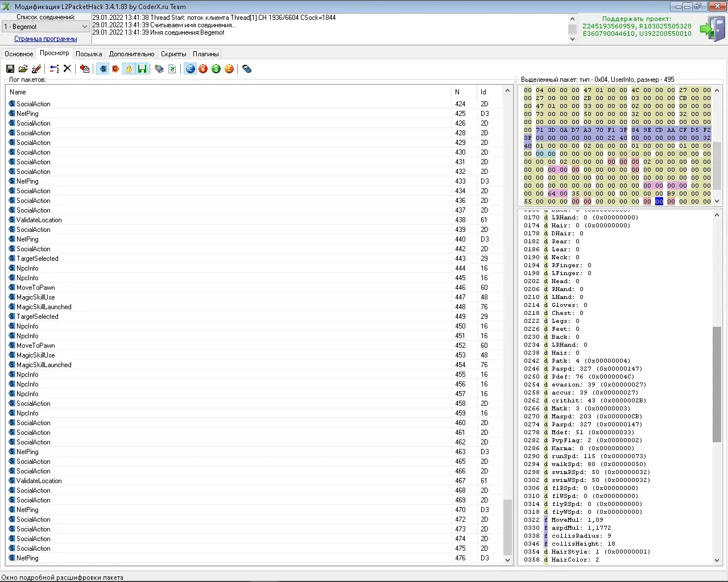Select the MagicSkillUse packet number 447
The width and height of the screenshot is (728, 582).
[255, 297]
